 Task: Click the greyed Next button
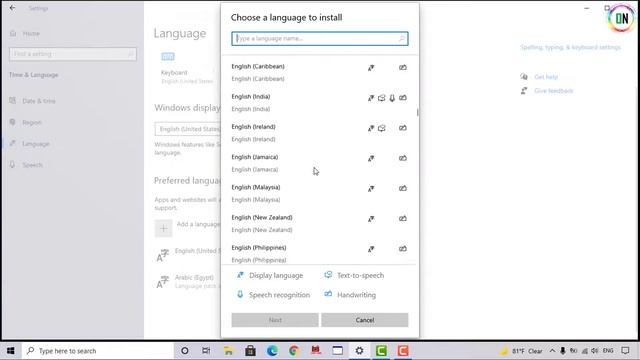pos(275,320)
